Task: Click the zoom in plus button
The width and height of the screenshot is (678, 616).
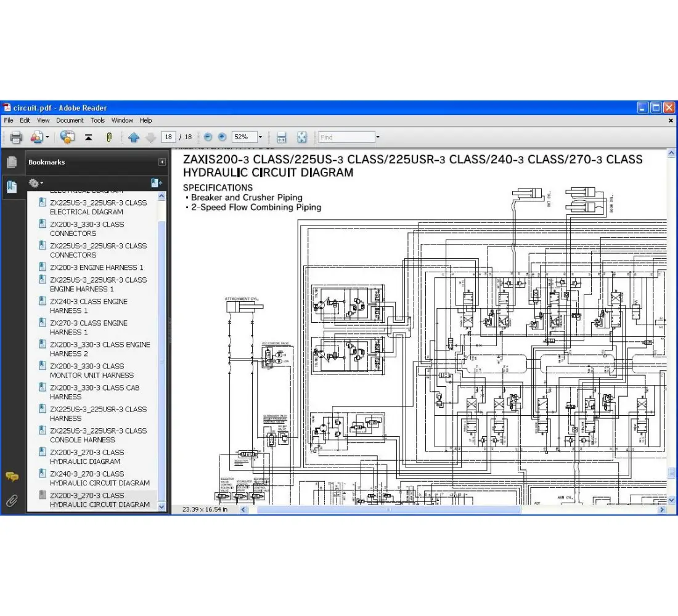Action: click(x=222, y=137)
